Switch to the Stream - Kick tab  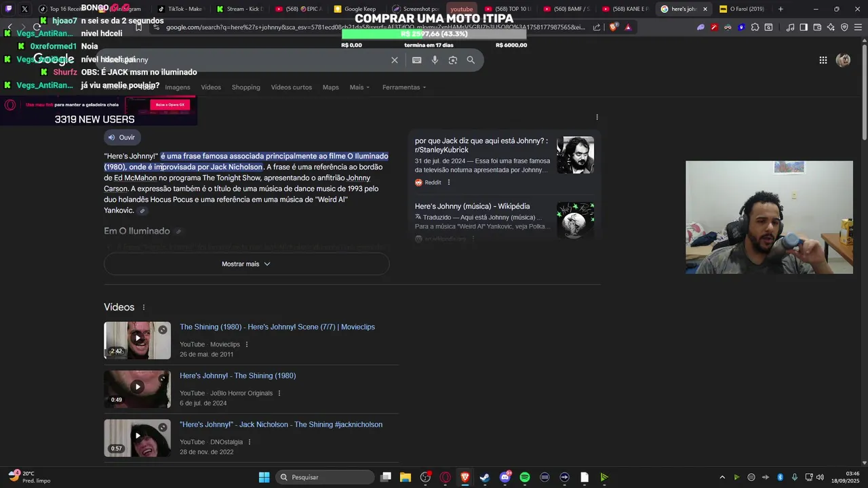click(241, 9)
